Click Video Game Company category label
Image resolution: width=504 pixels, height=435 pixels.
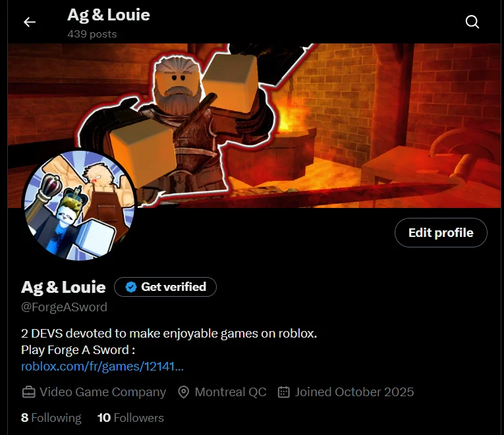coord(103,392)
